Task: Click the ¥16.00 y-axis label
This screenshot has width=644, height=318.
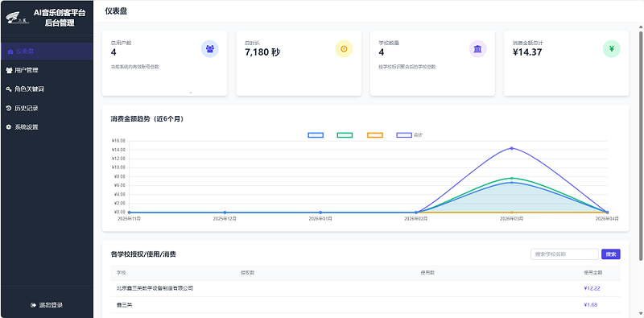Action: click(118, 141)
